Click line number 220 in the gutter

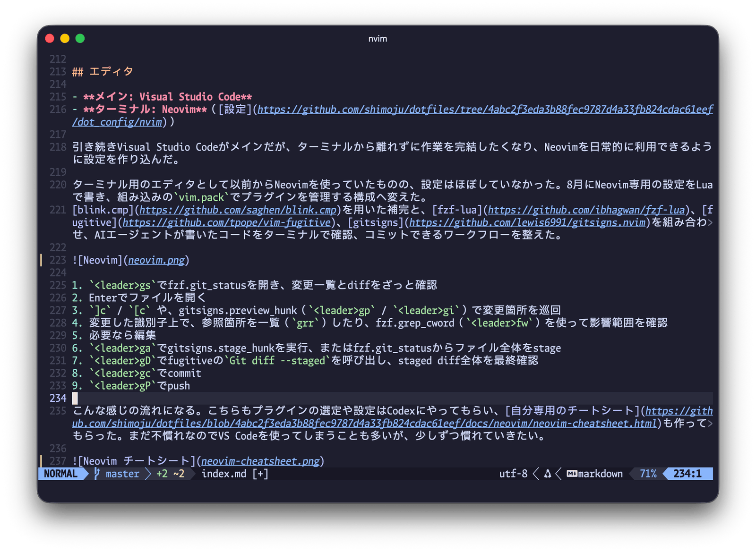pos(58,185)
